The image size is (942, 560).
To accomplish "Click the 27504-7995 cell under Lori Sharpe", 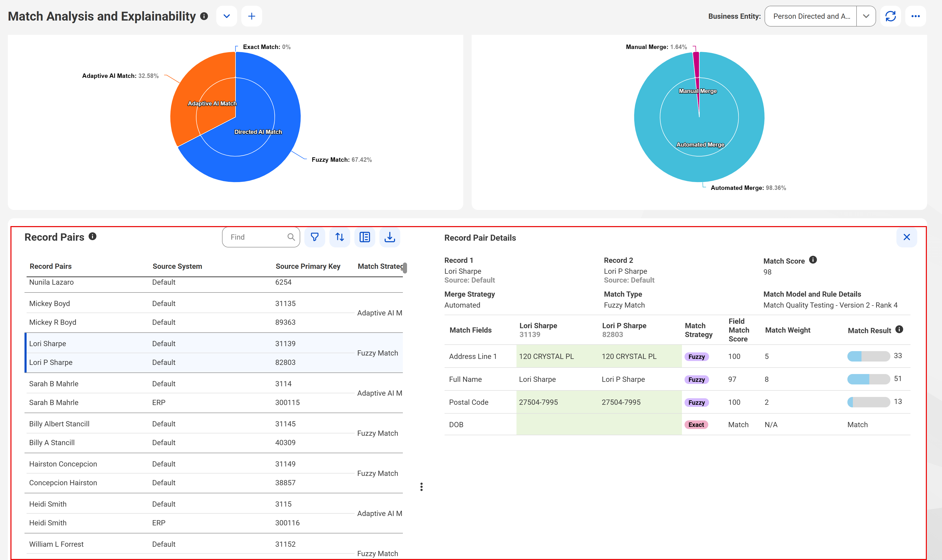I will click(539, 402).
